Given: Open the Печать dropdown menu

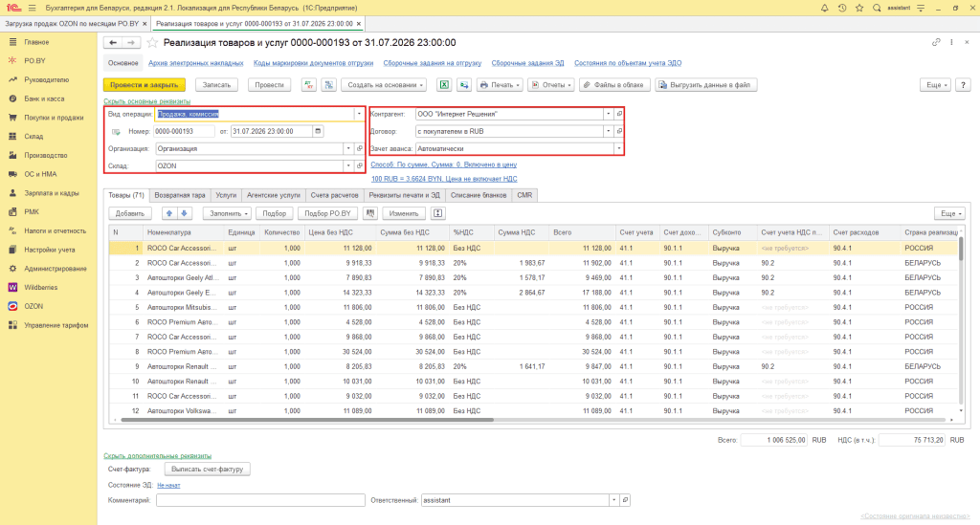Looking at the screenshot, I should point(500,85).
